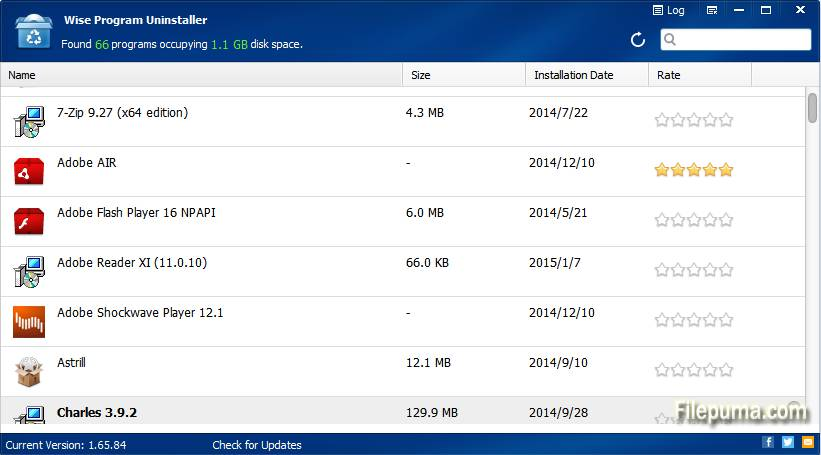
Task: Click the Twitter icon in status bar
Action: click(788, 442)
